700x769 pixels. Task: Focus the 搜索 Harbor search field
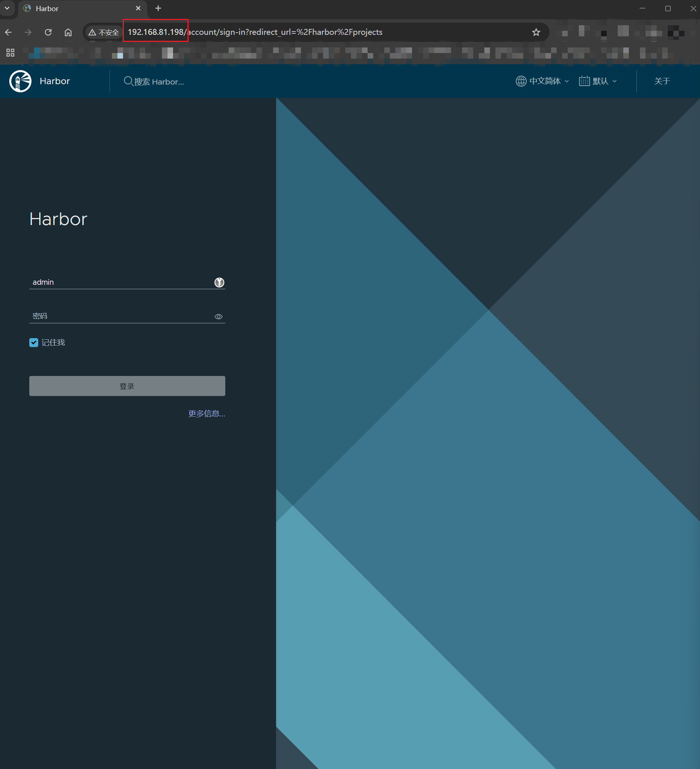click(x=159, y=81)
